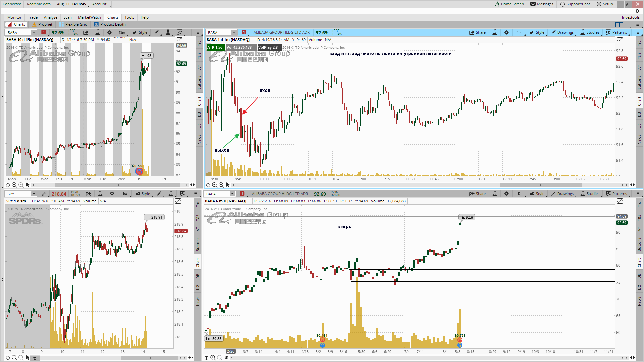Toggle dollar sign icon under bottom-right chart
This screenshot has height=362, width=644.
click(226, 358)
